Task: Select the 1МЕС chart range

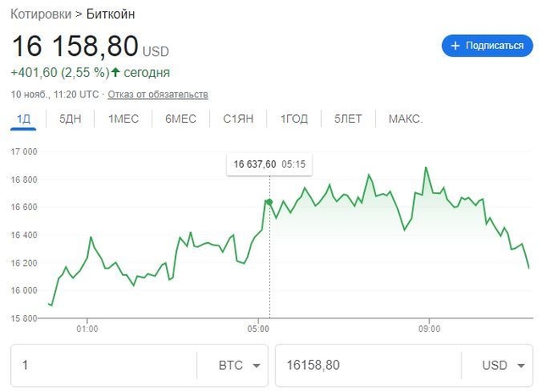Action: tap(123, 119)
